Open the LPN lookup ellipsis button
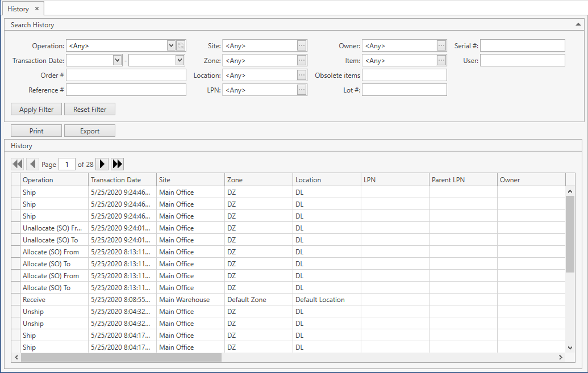 (302, 90)
